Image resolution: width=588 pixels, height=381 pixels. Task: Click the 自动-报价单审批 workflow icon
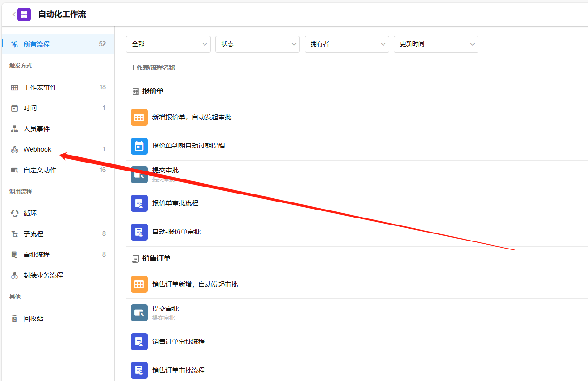(x=139, y=232)
